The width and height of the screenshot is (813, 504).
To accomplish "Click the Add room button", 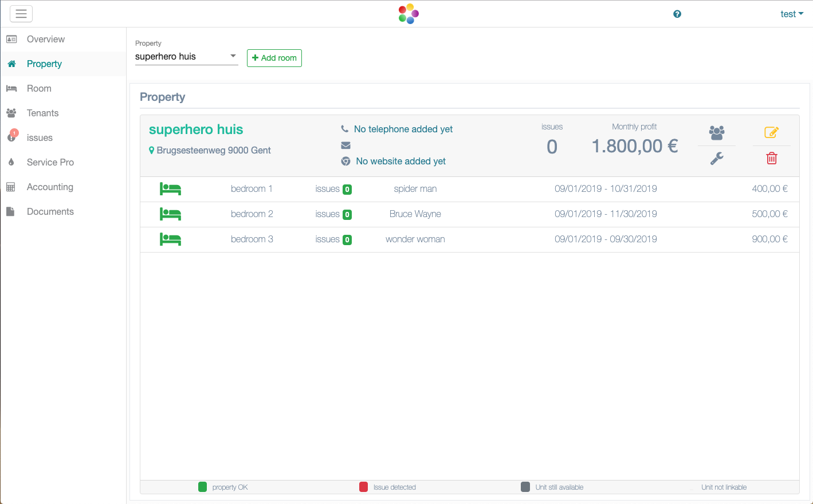I will 274,58.
